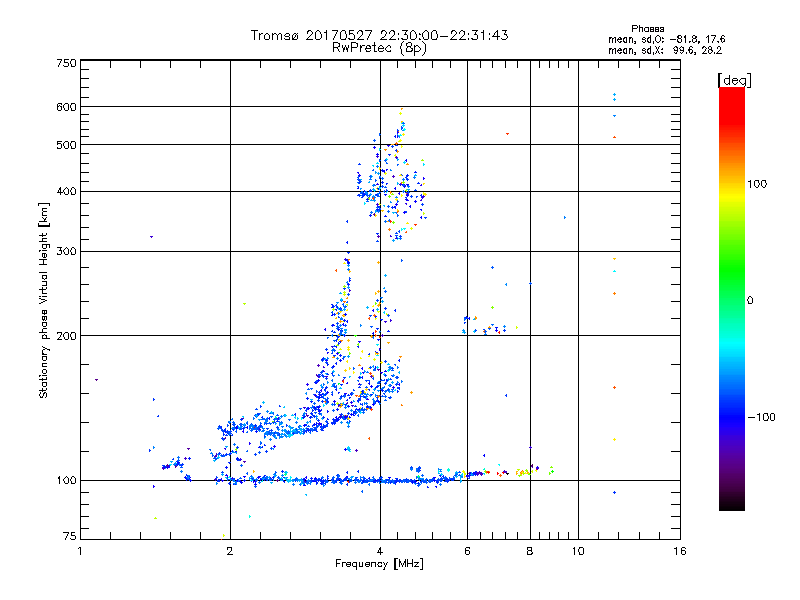Click the 'mean, sd,X: 99.6, 28.2' line
The width and height of the screenshot is (800, 600).
(x=665, y=50)
